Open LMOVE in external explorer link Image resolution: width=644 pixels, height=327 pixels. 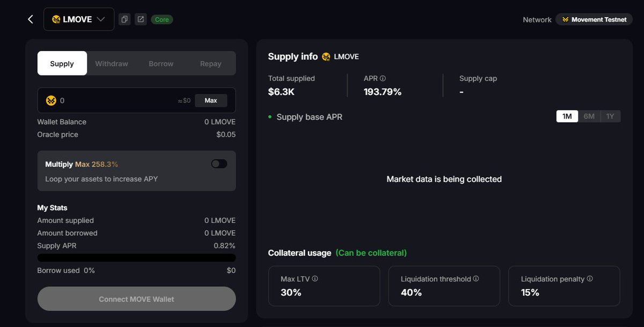[141, 19]
